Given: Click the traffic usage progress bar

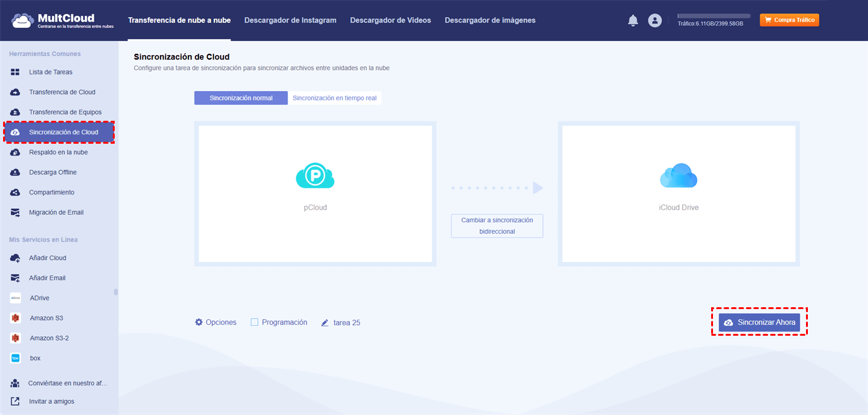Looking at the screenshot, I should (x=714, y=16).
